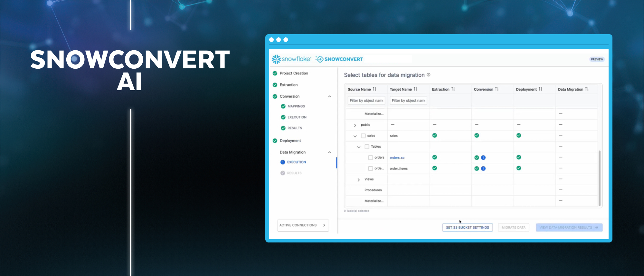Click the info icon in orders conversion cell
The height and width of the screenshot is (276, 644).
tap(483, 158)
